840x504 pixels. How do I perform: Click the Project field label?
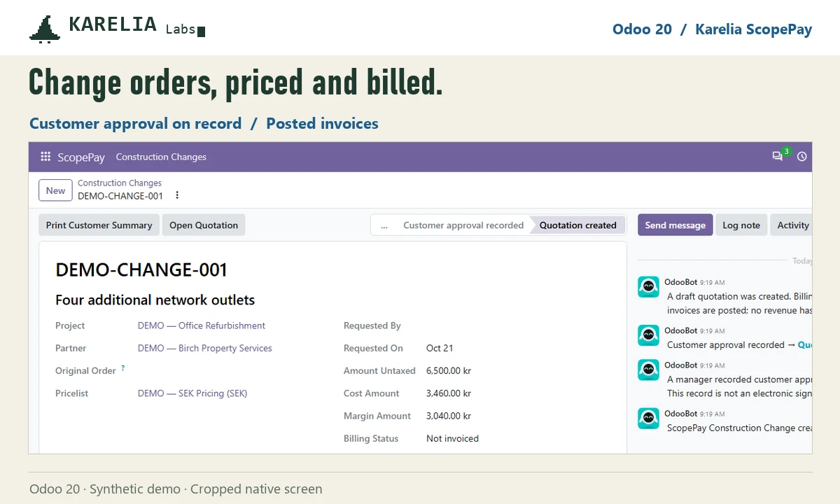tap(70, 325)
